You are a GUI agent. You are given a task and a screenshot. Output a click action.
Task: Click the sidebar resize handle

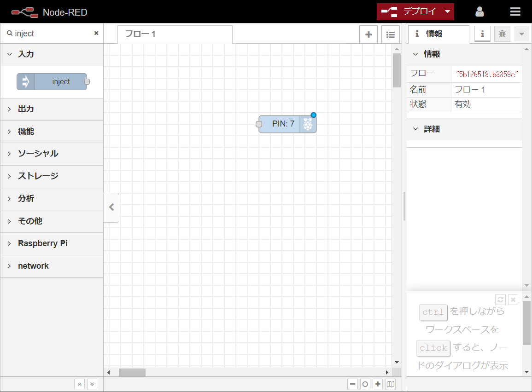(404, 206)
